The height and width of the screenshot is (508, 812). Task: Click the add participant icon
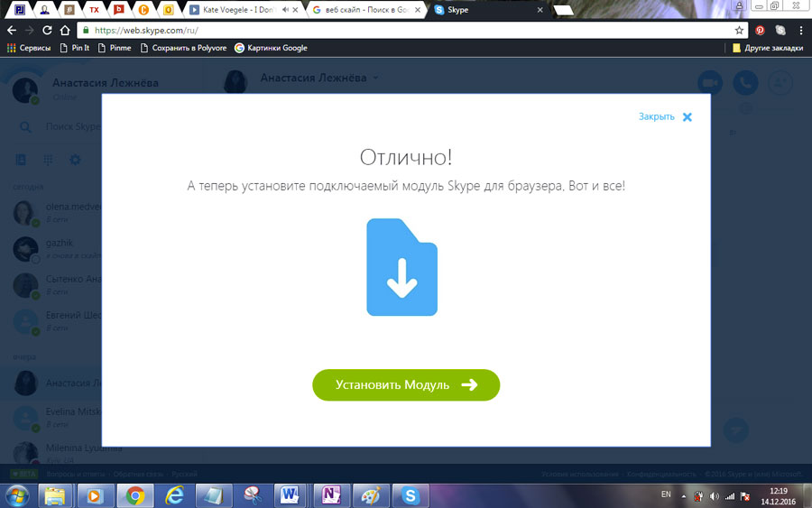780,83
